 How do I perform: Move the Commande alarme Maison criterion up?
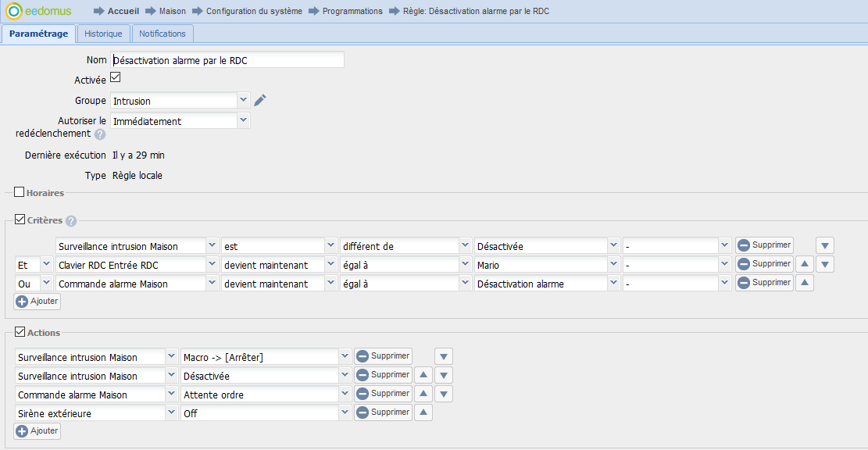[x=804, y=283]
